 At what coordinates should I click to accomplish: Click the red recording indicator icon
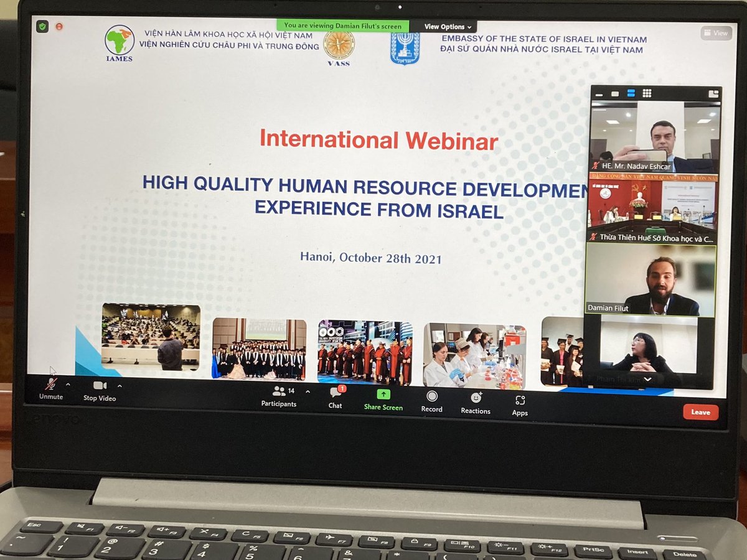click(59, 27)
